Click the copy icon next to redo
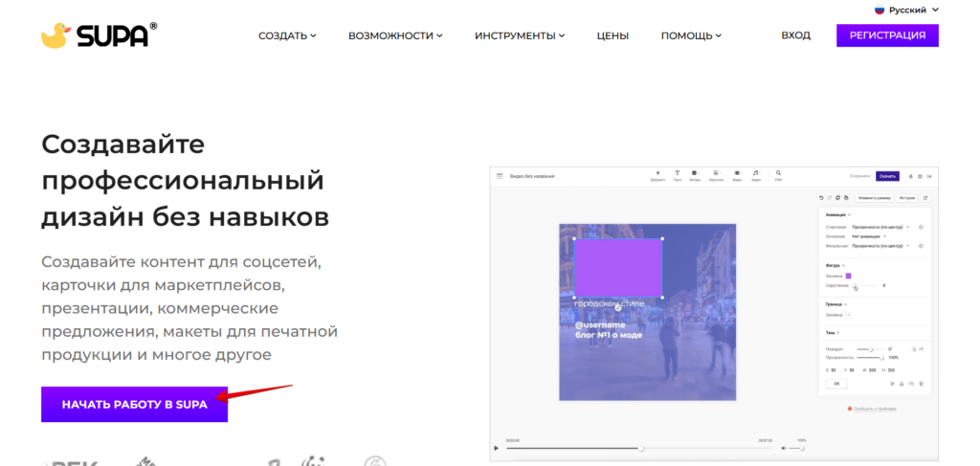 [x=837, y=197]
